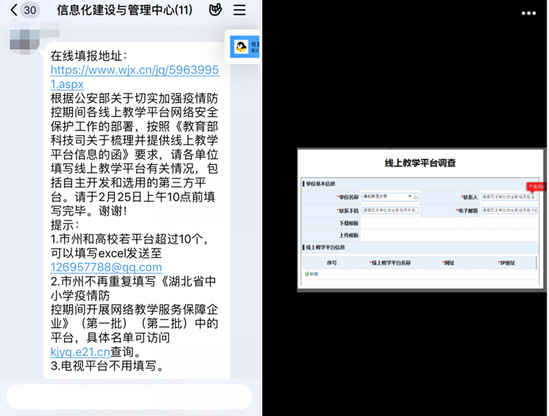Tap the blurred sender avatar

pos(24,41)
